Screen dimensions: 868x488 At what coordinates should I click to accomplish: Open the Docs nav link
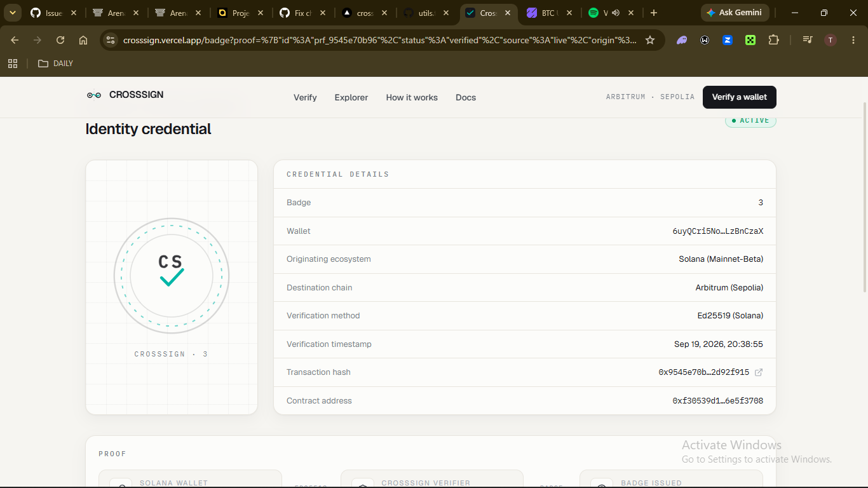coord(466,97)
